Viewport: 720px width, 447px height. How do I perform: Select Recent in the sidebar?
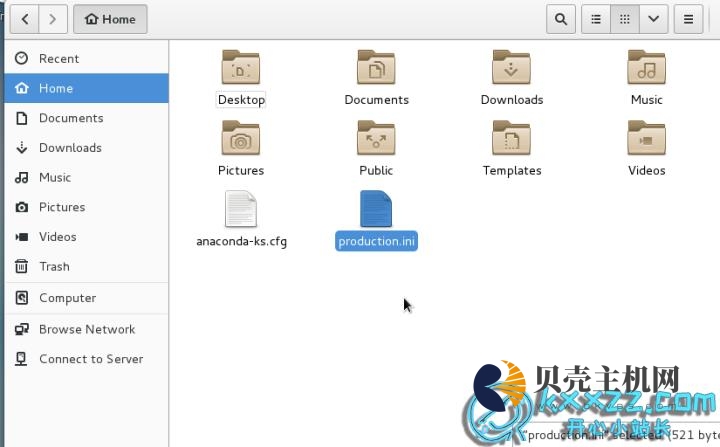click(x=58, y=59)
